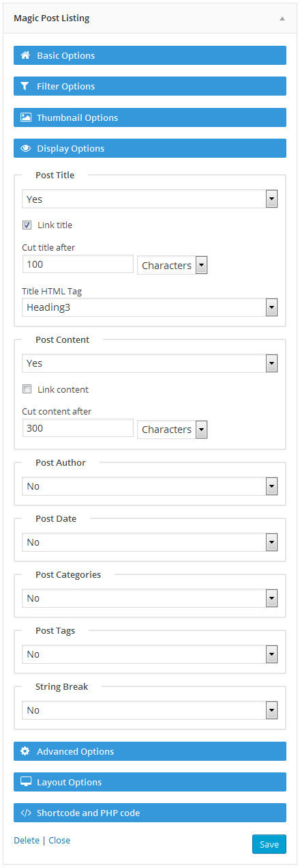Screen dimensions: 300x868
Task: Click the gear icon in Advanced Options
Action: click(x=25, y=751)
